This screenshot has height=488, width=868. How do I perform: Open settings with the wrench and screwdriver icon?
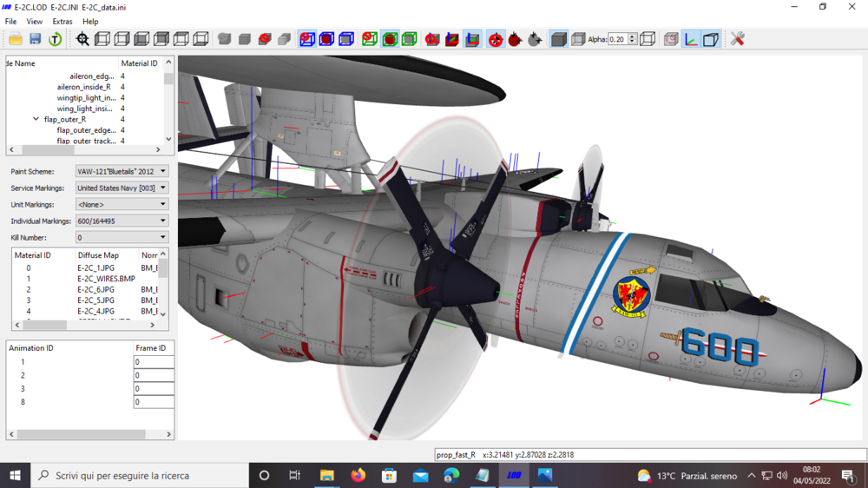click(737, 39)
